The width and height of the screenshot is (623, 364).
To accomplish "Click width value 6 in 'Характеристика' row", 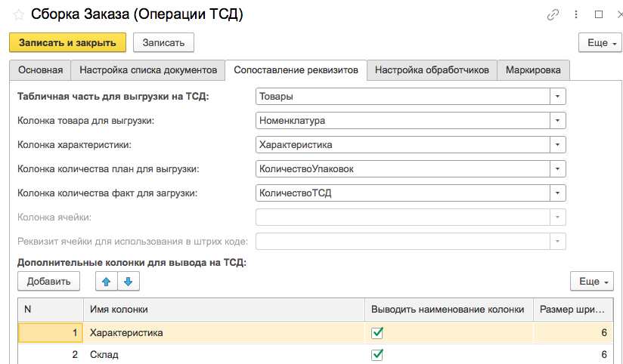I will tap(573, 332).
